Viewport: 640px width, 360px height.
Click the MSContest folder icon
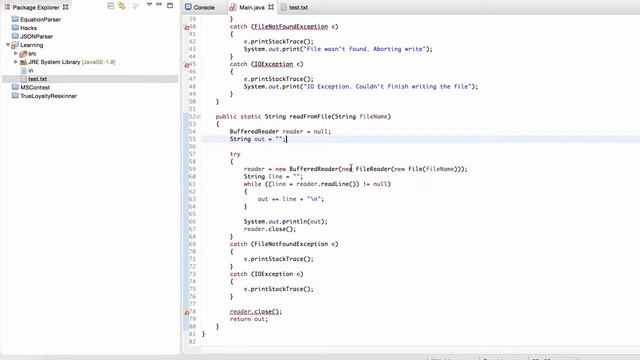(x=15, y=87)
